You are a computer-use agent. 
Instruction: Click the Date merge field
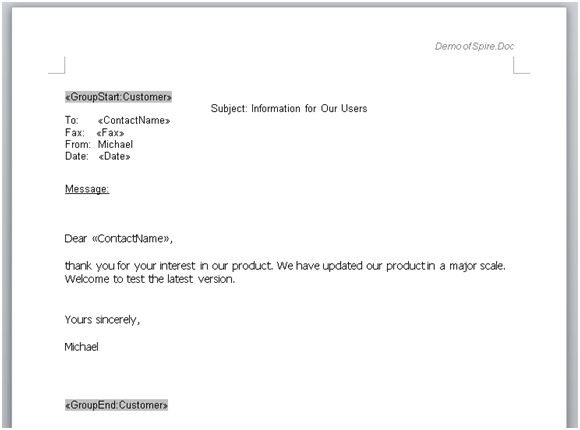(x=114, y=157)
